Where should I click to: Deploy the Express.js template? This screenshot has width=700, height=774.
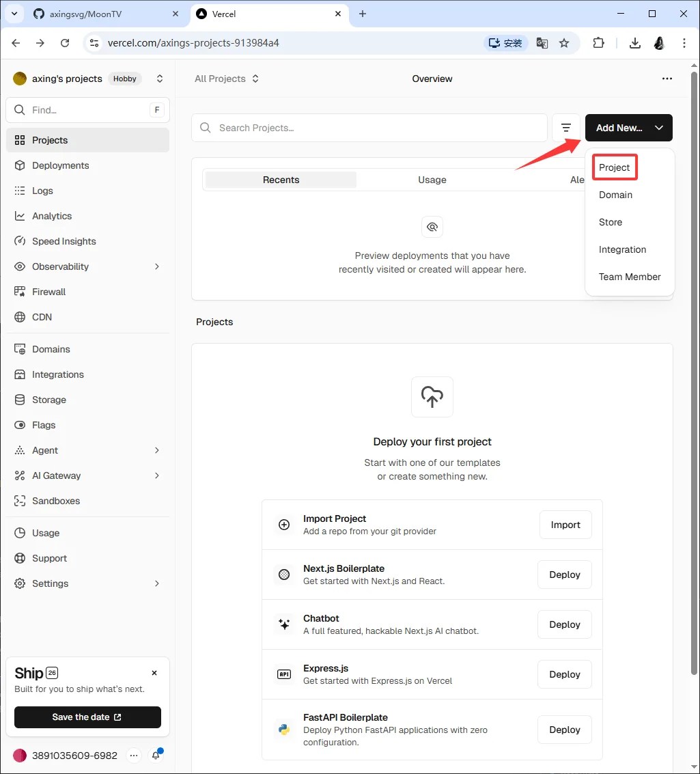click(x=564, y=674)
